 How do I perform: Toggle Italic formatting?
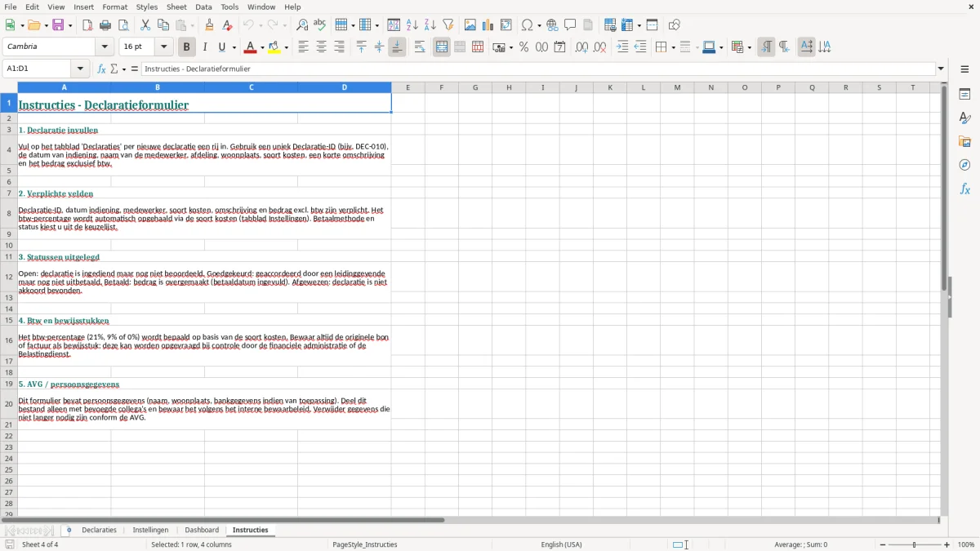pos(204,47)
